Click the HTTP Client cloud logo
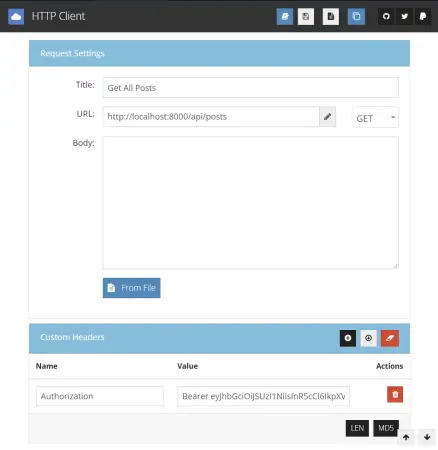 coord(16,16)
